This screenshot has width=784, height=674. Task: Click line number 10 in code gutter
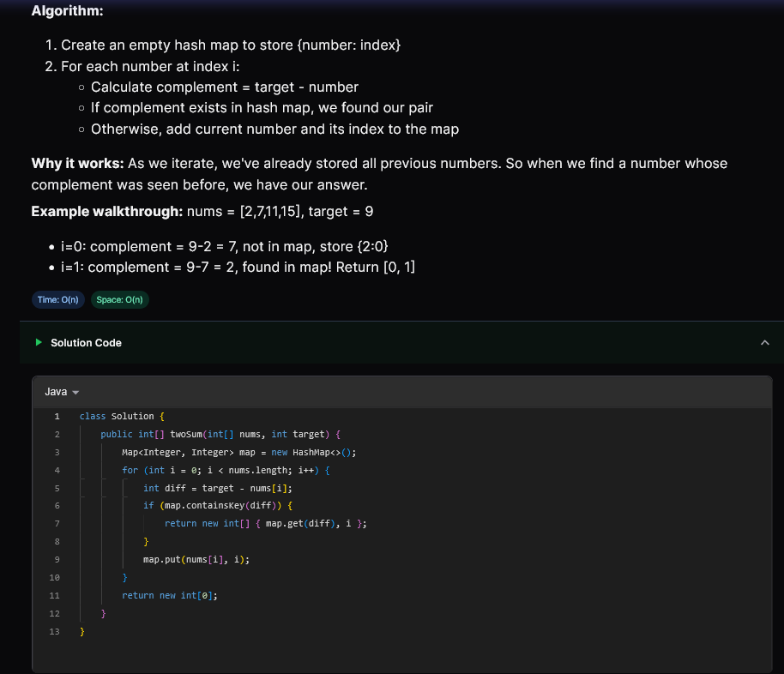(55, 578)
